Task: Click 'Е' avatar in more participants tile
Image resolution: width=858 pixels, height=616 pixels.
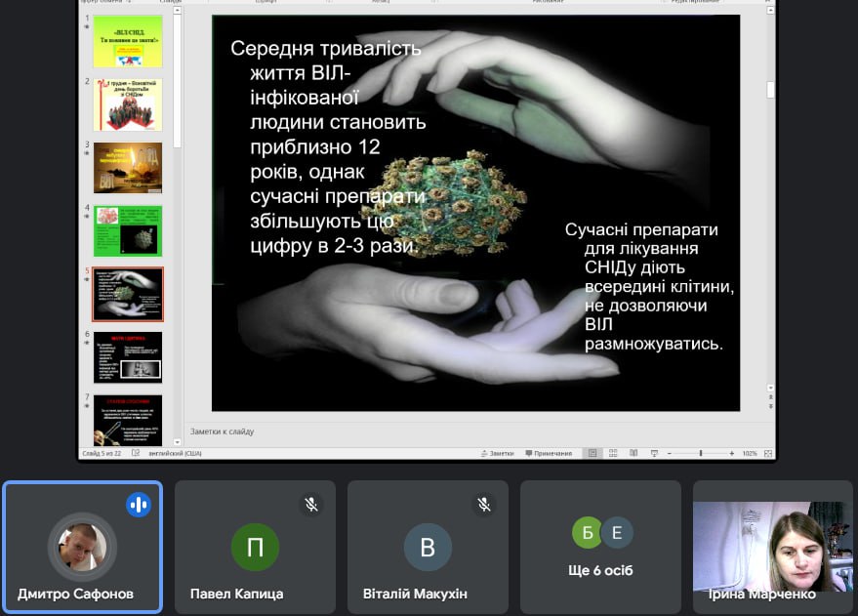Action: pyautogui.click(x=617, y=532)
